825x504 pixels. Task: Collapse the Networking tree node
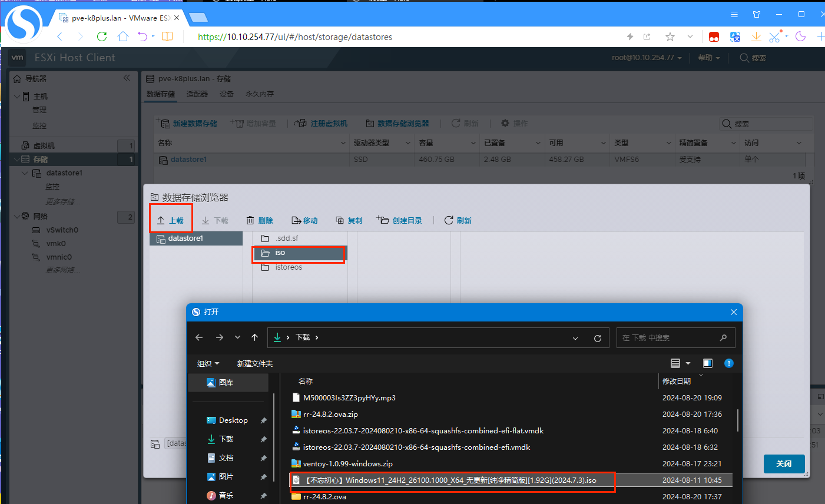point(17,216)
